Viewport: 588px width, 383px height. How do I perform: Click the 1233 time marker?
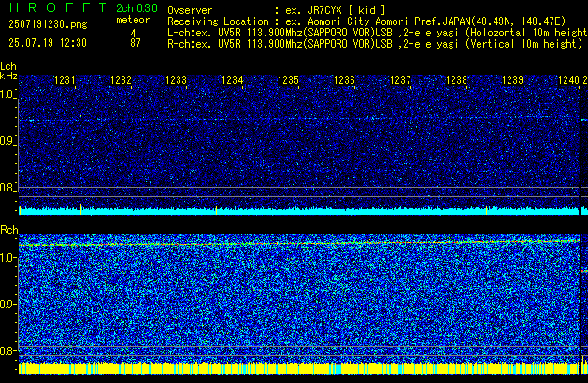point(176,80)
